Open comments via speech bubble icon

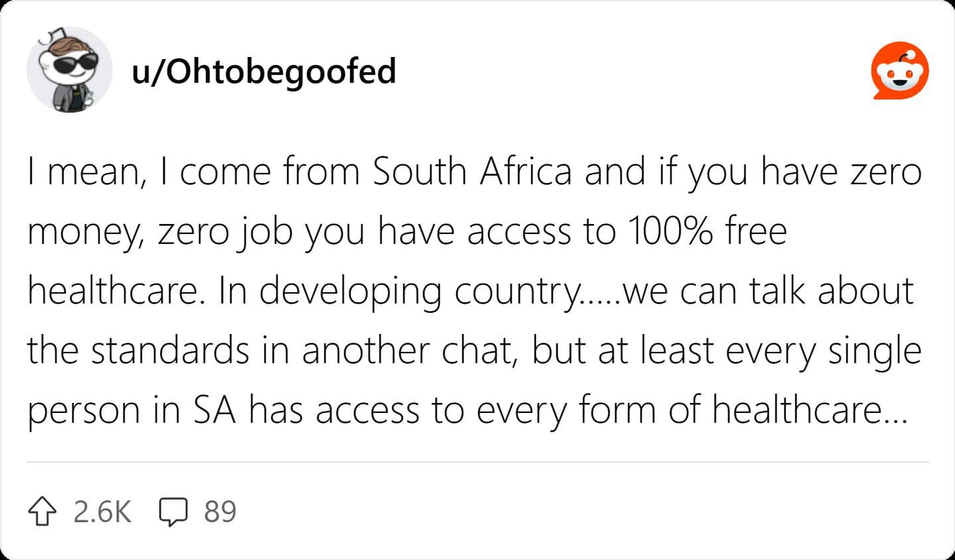tap(174, 512)
